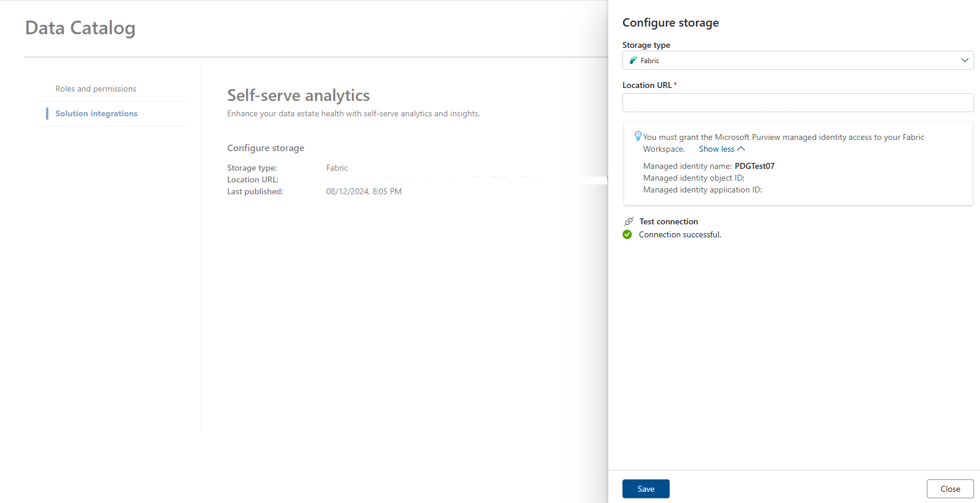Click the PDGTest07 managed identity name
980x503 pixels.
tap(754, 166)
